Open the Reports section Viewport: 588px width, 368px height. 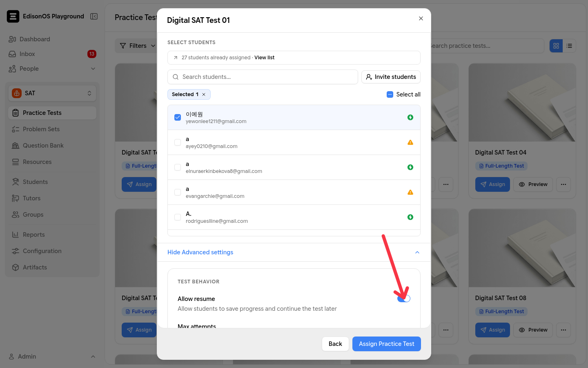[x=52, y=235]
